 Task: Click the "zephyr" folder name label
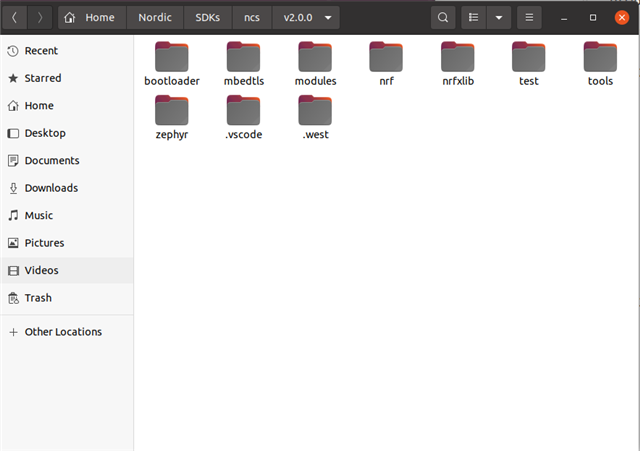pos(172,135)
